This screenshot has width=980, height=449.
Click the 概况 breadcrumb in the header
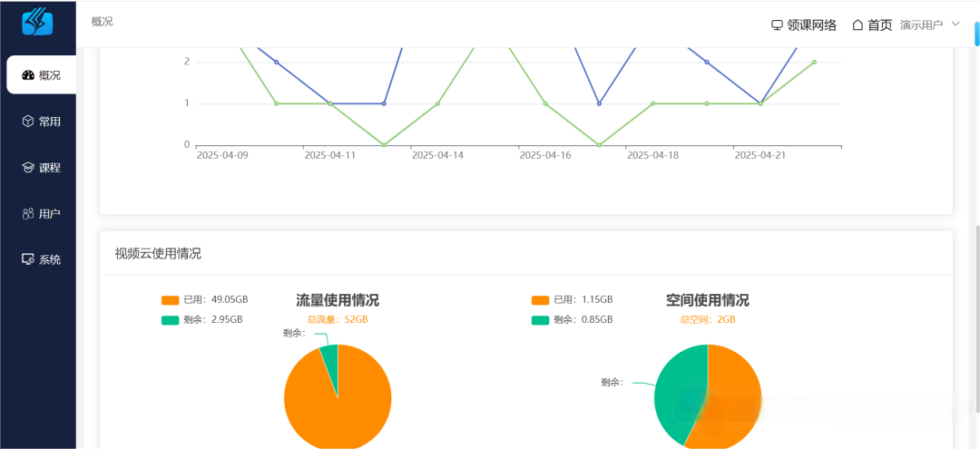tap(102, 22)
